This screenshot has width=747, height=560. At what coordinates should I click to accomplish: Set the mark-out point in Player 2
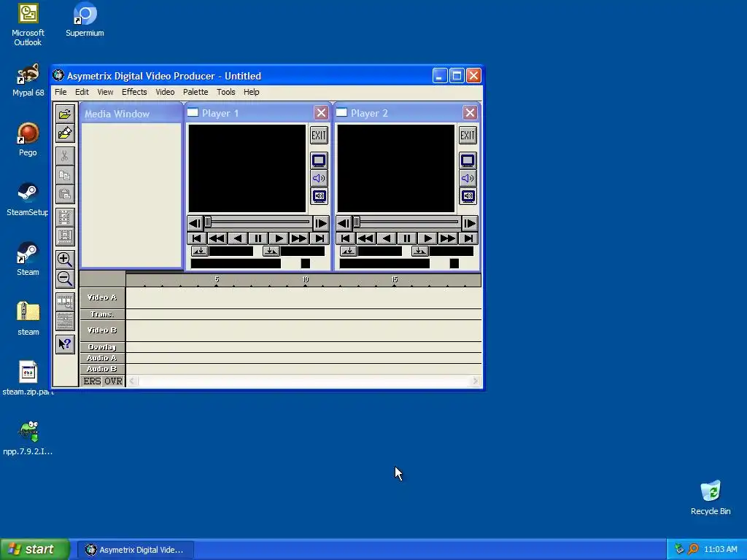pyautogui.click(x=419, y=251)
